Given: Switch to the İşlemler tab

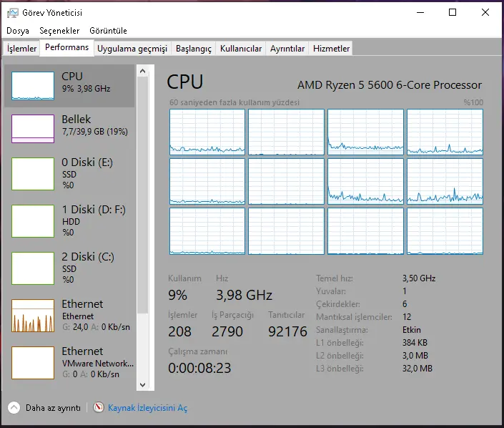Looking at the screenshot, I should pyautogui.click(x=21, y=49).
